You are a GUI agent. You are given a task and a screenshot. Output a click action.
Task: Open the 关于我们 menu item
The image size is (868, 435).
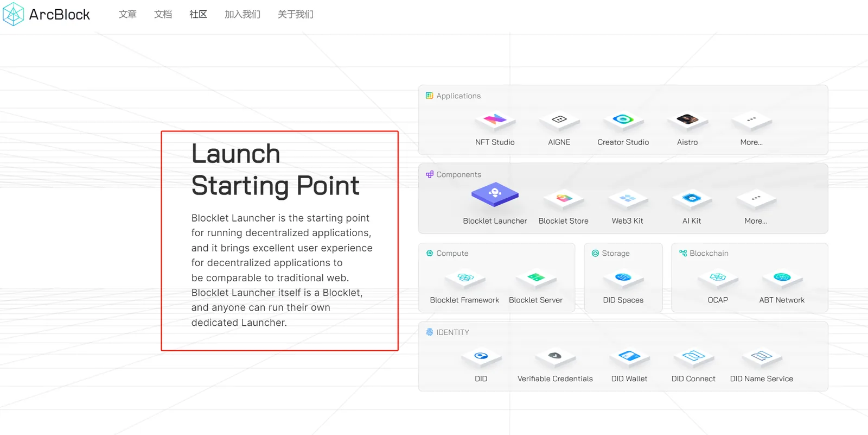pyautogui.click(x=296, y=14)
